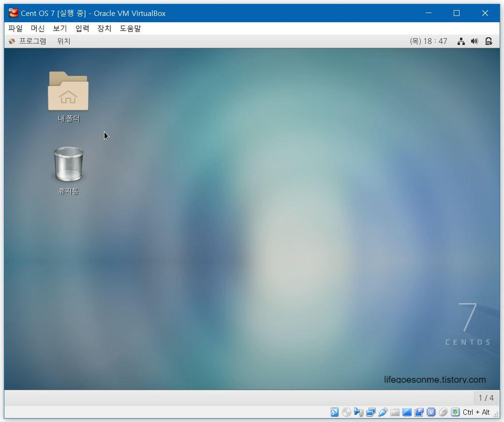This screenshot has width=504, height=422.
Task: Click the hard disk activity status icon
Action: pos(335,412)
